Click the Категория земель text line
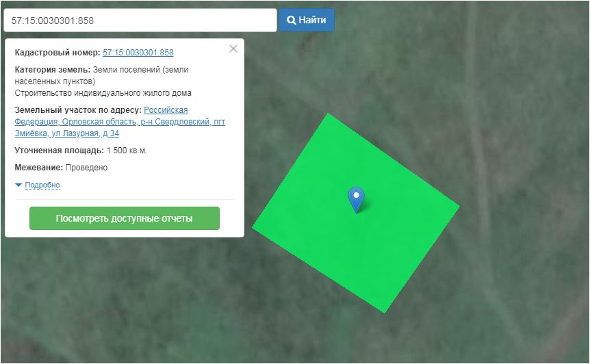The width and height of the screenshot is (590, 364). tap(101, 75)
